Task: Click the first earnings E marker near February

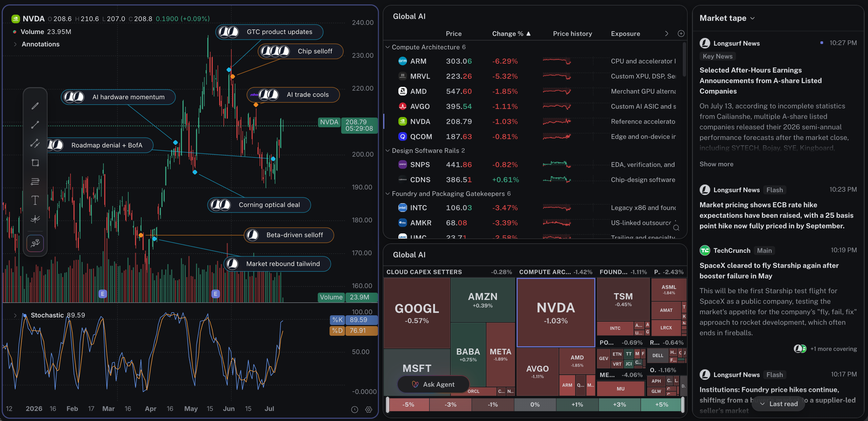Action: coord(103,294)
